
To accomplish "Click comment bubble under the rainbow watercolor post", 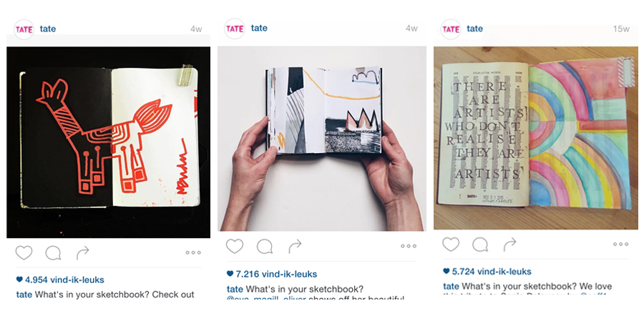I will (479, 245).
